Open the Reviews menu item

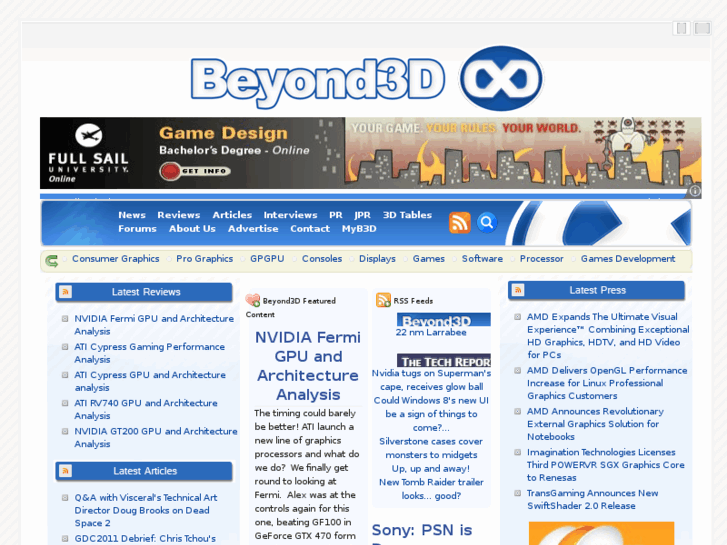[179, 215]
